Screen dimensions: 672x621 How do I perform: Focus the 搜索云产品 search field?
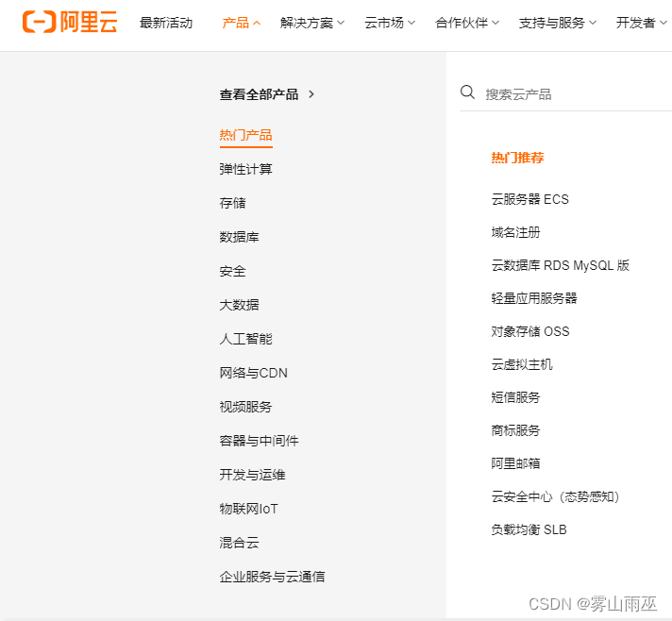[565, 94]
